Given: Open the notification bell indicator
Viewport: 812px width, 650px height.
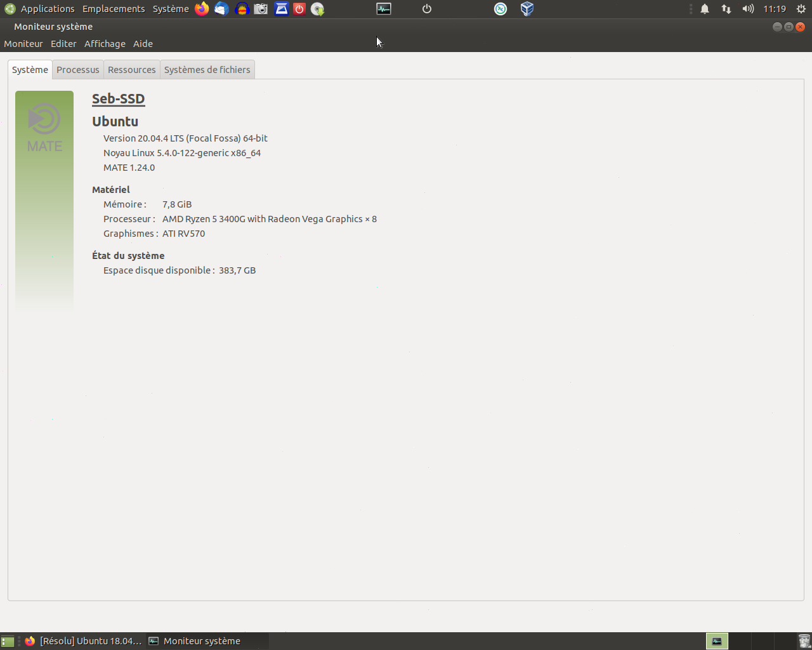Looking at the screenshot, I should [705, 9].
